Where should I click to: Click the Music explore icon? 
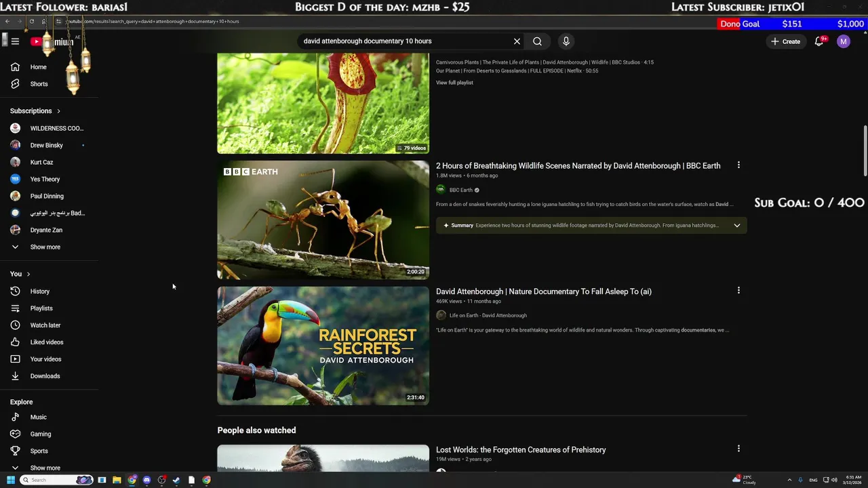coord(15,418)
